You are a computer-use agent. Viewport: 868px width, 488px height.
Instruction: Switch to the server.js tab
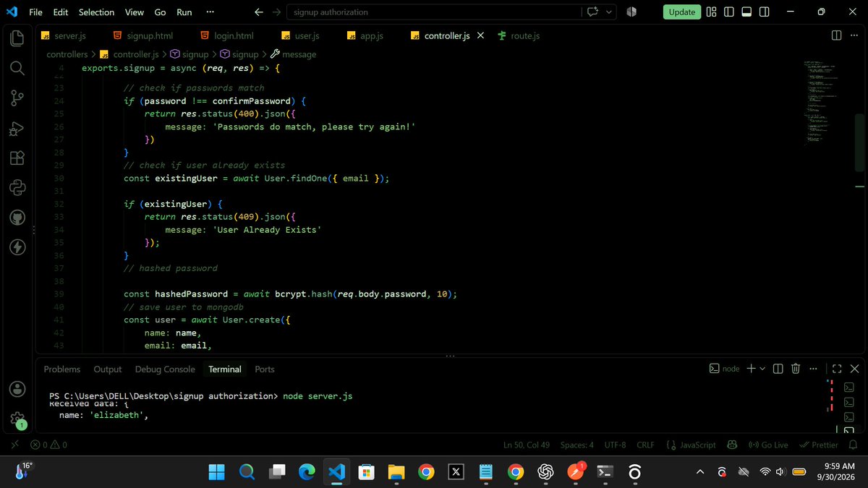tap(62, 35)
